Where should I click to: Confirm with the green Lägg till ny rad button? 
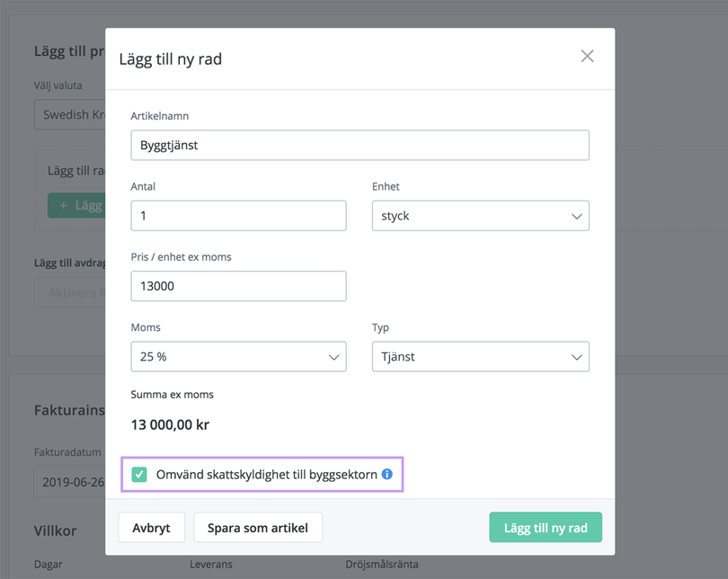(x=545, y=528)
